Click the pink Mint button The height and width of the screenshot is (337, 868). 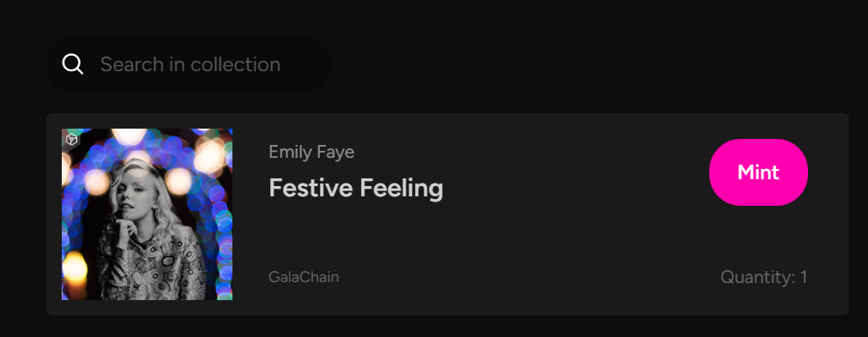click(758, 172)
